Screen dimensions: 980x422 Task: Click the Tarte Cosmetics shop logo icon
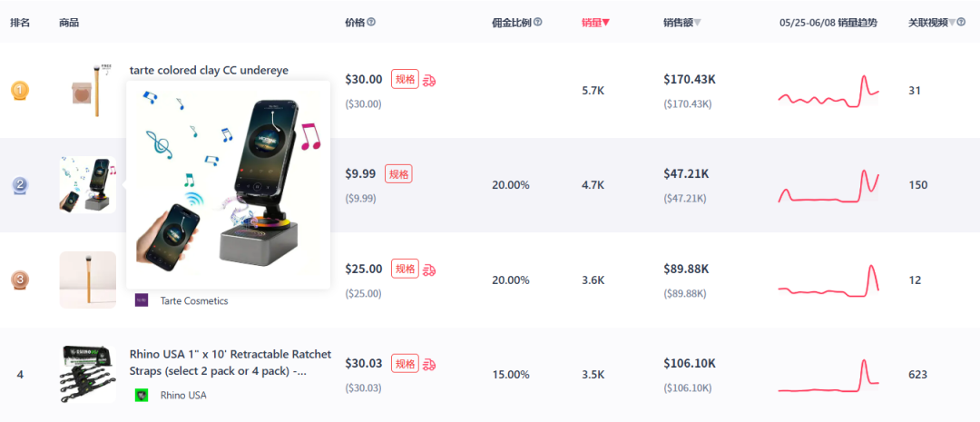click(142, 300)
